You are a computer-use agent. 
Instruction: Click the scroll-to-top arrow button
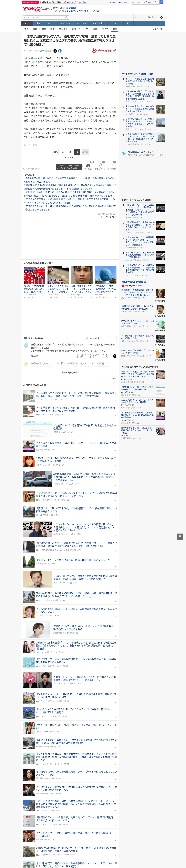point(180,536)
